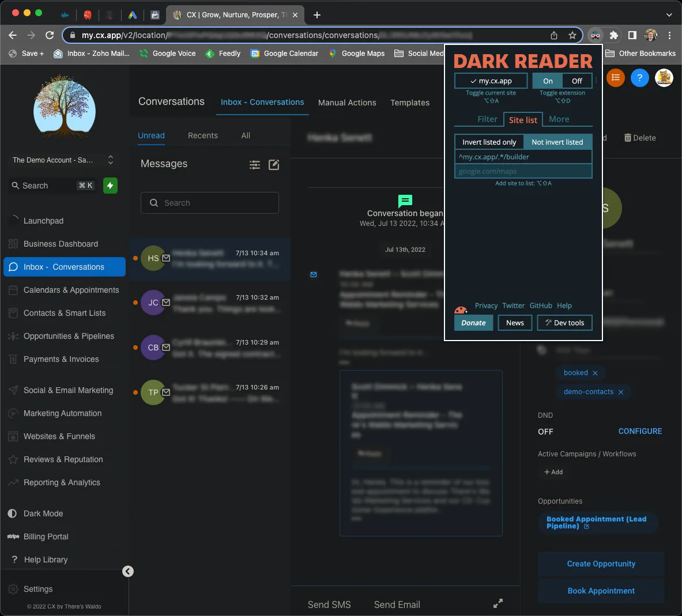This screenshot has height=616, width=682.
Task: Add an active campaign or workflow
Action: [553, 472]
